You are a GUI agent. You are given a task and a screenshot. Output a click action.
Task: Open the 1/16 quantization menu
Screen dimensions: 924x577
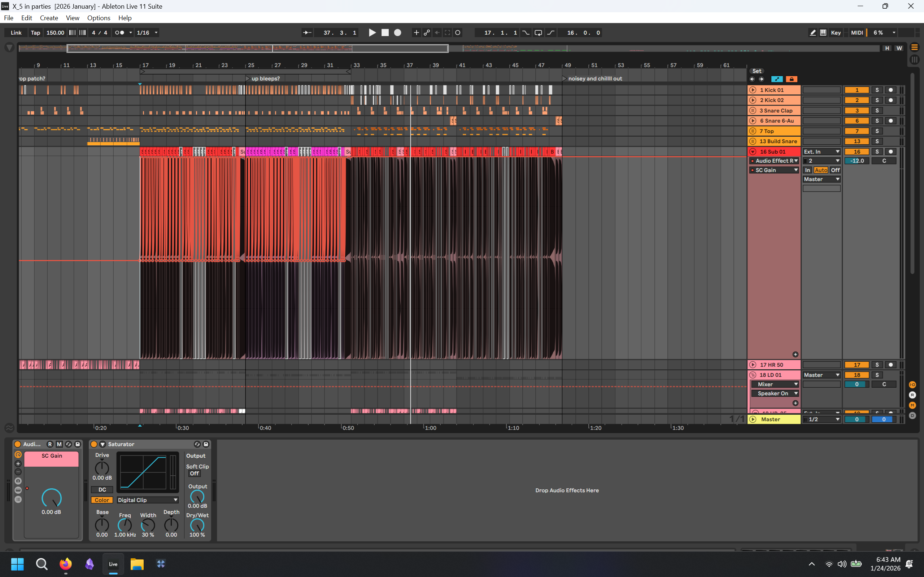[x=147, y=33]
